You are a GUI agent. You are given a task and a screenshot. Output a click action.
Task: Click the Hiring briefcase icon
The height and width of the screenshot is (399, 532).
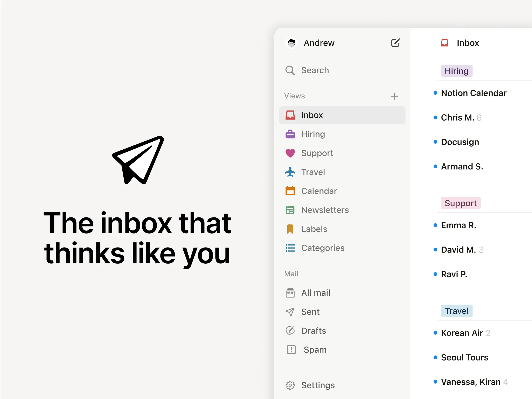pos(290,134)
